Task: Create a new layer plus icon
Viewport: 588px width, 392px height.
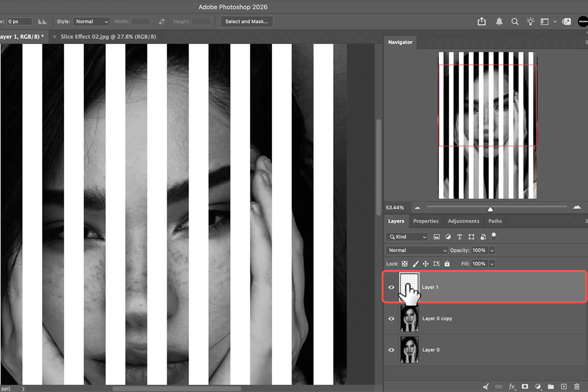Action: pyautogui.click(x=564, y=387)
